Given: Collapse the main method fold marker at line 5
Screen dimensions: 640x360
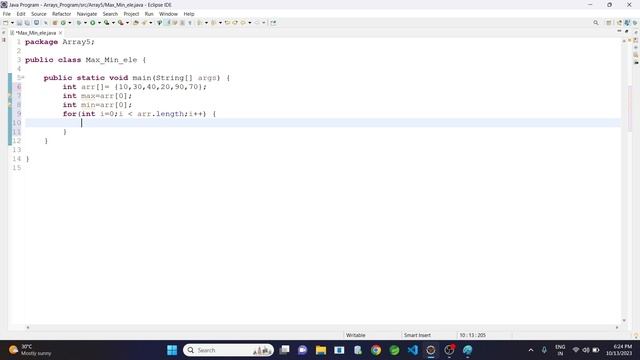Looking at the screenshot, I should (x=23, y=77).
